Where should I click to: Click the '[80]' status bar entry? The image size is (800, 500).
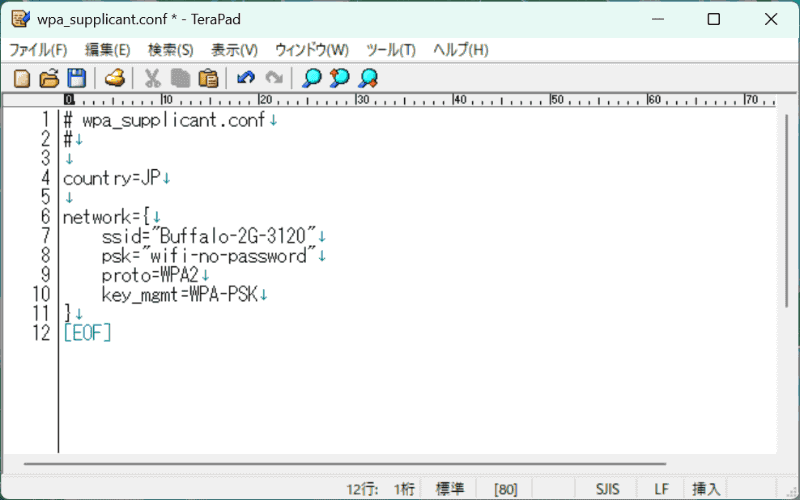tap(506, 489)
